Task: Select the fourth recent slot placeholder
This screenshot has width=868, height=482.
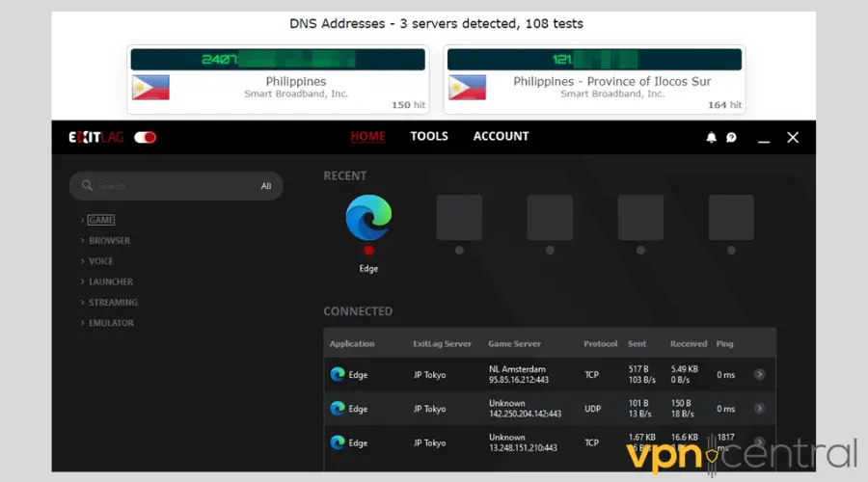Action: pos(640,218)
